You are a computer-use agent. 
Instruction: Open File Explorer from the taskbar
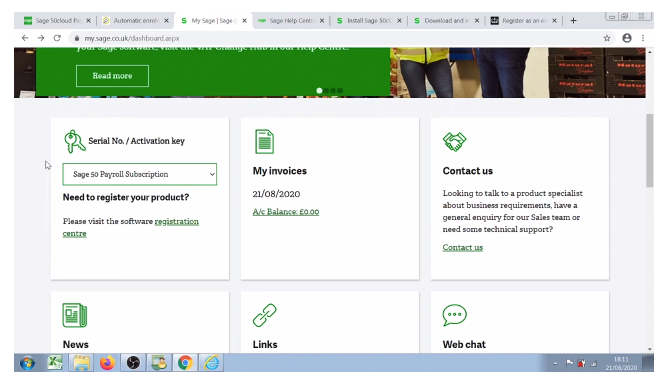[81, 363]
